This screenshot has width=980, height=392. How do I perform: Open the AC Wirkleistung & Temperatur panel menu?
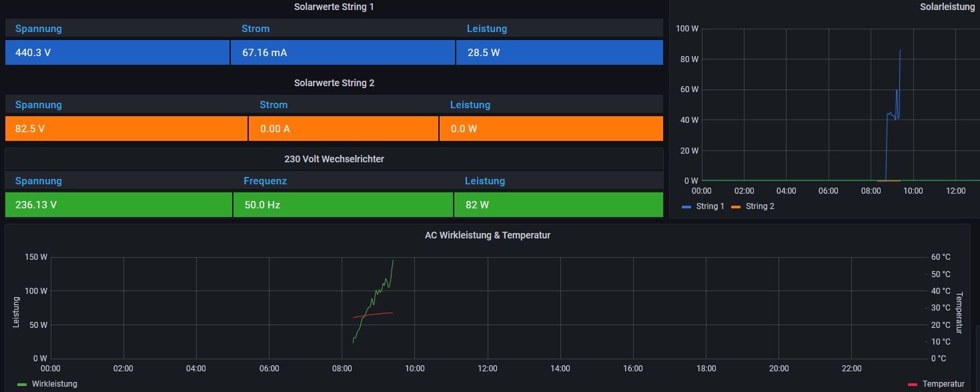point(487,235)
